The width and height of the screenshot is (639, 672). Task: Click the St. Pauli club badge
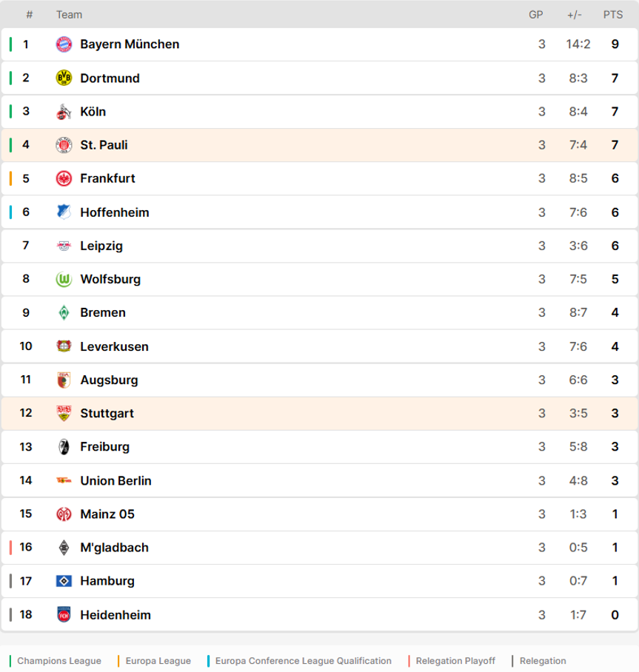click(64, 145)
